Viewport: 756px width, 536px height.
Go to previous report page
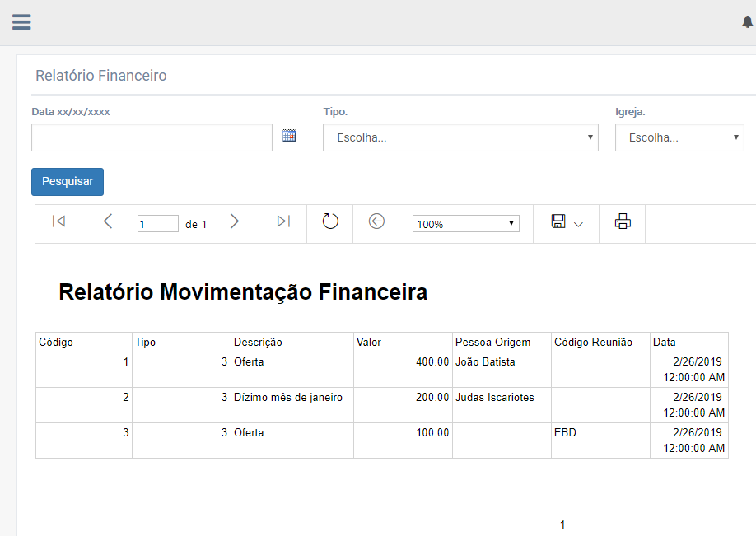coord(108,221)
